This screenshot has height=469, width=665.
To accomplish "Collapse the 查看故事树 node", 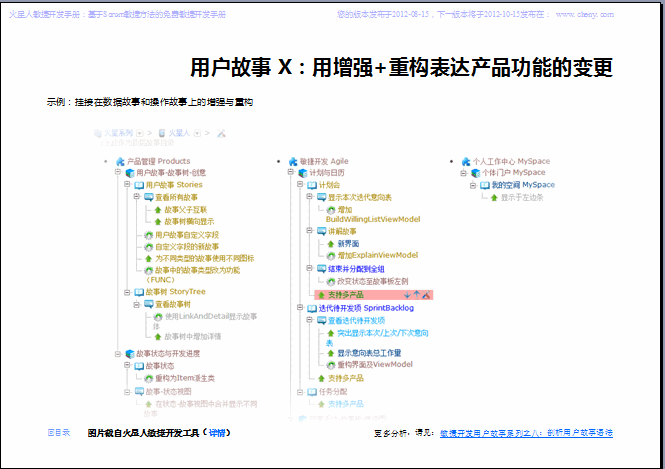I will point(137,304).
